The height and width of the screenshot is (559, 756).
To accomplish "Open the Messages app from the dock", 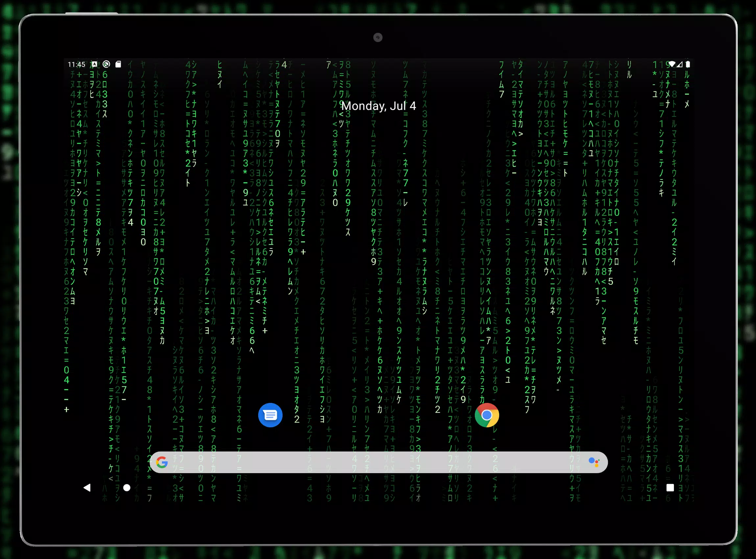I will [x=271, y=416].
